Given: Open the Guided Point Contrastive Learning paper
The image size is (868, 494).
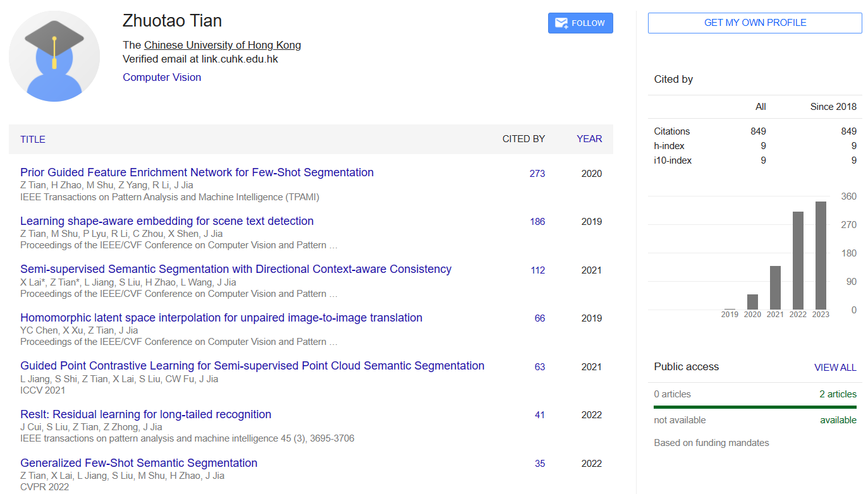Looking at the screenshot, I should click(x=253, y=366).
